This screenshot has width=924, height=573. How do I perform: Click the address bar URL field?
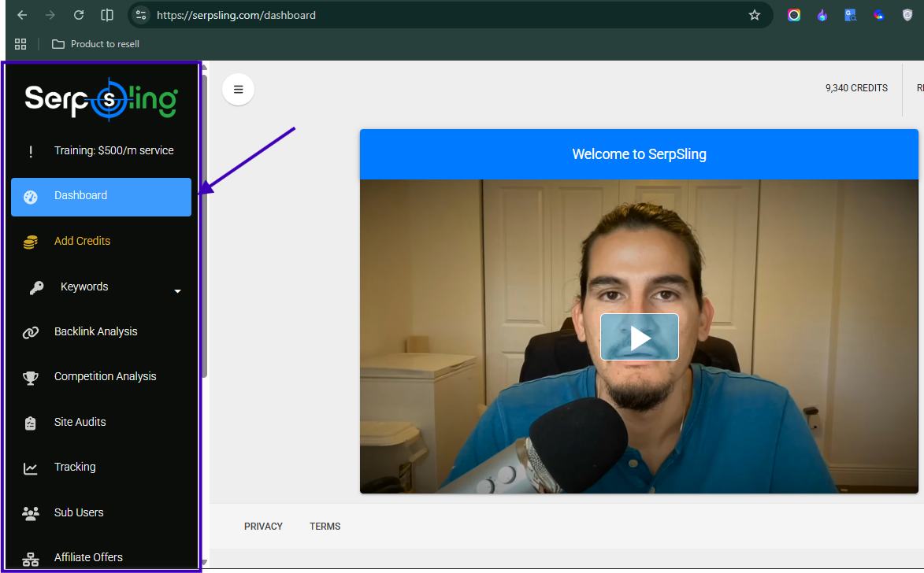tap(441, 15)
